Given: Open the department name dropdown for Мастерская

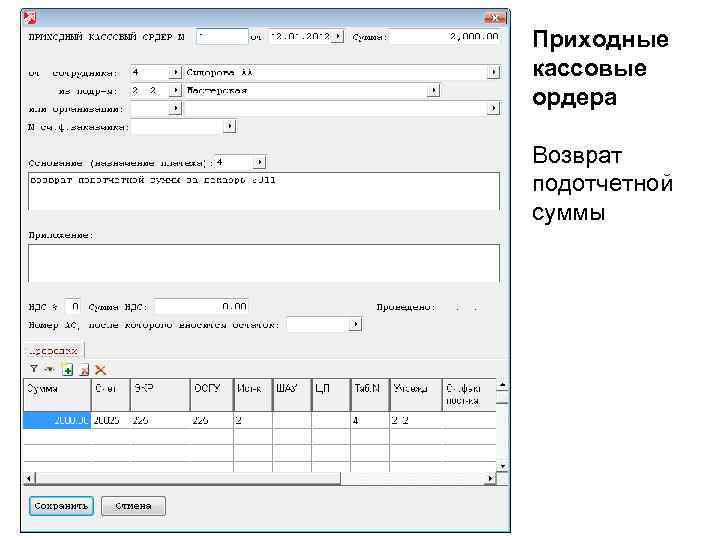Looking at the screenshot, I should (433, 90).
